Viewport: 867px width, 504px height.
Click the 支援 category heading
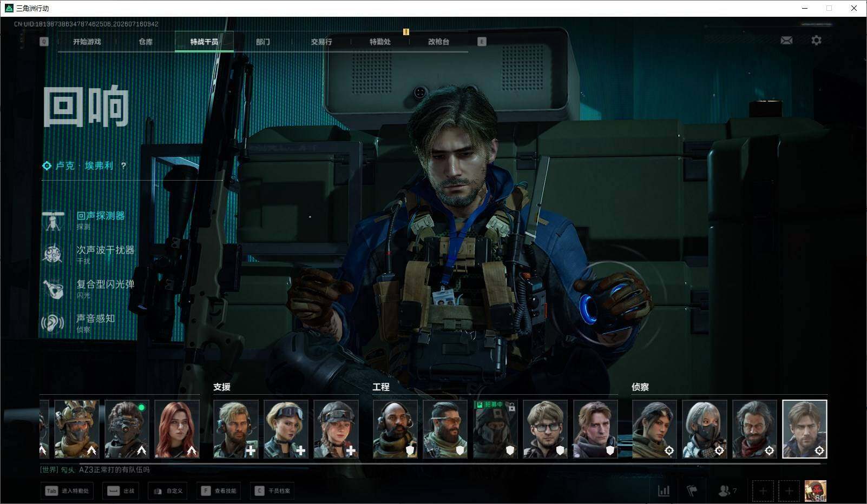pos(222,387)
